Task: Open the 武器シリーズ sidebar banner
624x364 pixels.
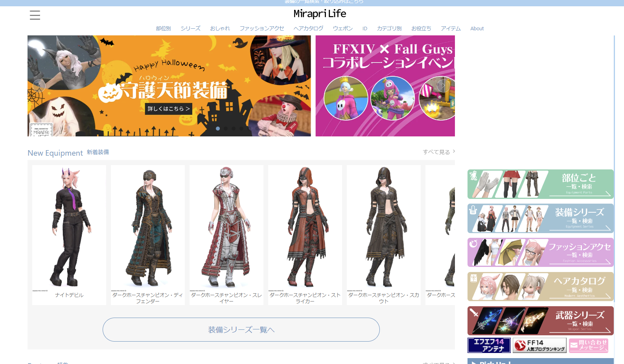Action: point(540,321)
